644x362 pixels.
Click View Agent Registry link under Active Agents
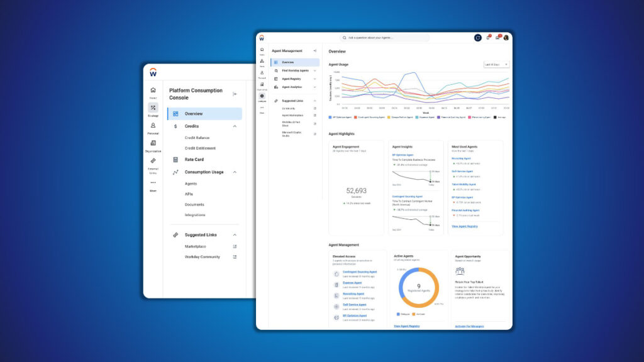(x=407, y=326)
